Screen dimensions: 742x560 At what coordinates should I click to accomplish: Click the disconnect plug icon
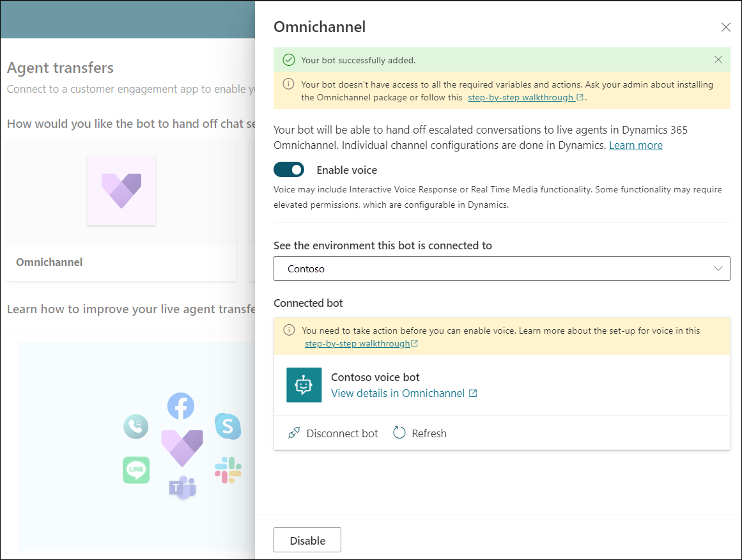(x=294, y=433)
